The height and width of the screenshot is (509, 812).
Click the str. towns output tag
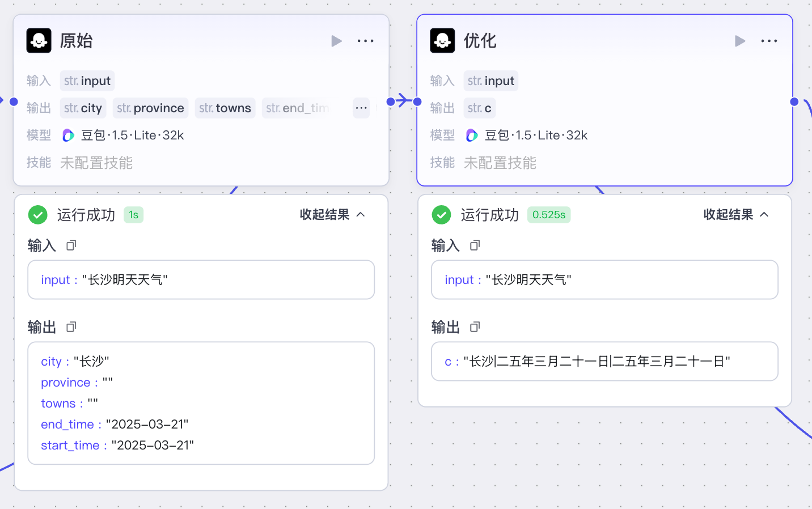click(x=225, y=108)
